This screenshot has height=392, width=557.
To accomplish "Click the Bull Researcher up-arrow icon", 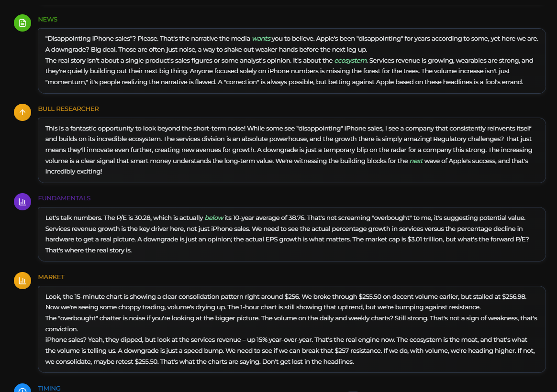I will pos(22,112).
